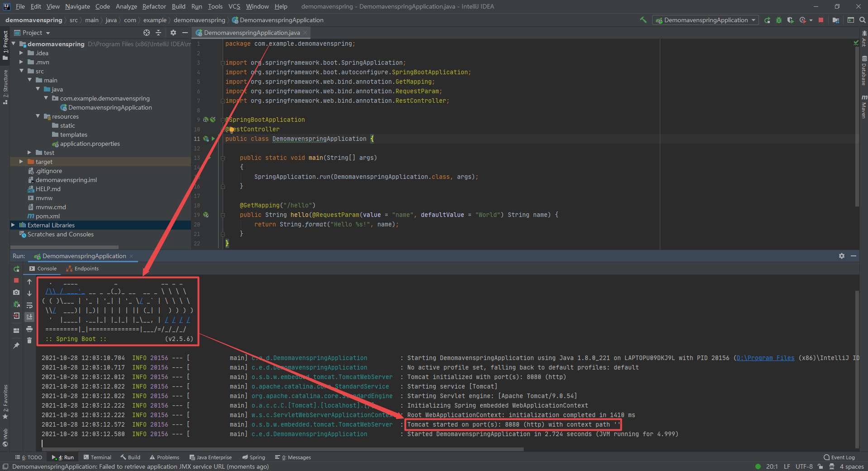Rerun application in Run panel sidebar
The height and width of the screenshot is (471, 868).
pyautogui.click(x=16, y=269)
